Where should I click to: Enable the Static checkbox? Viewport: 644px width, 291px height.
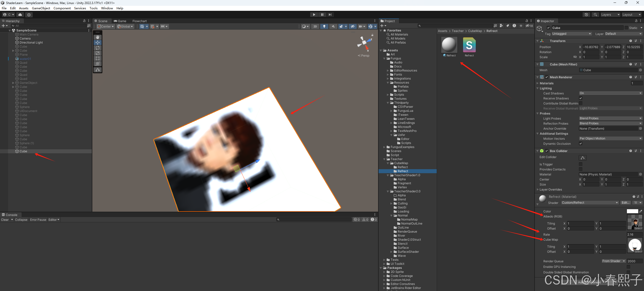click(626, 28)
